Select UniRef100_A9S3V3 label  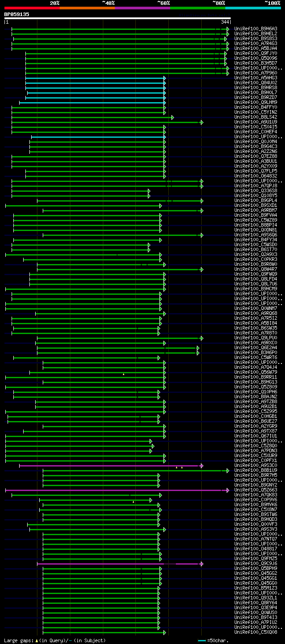tap(256, 529)
